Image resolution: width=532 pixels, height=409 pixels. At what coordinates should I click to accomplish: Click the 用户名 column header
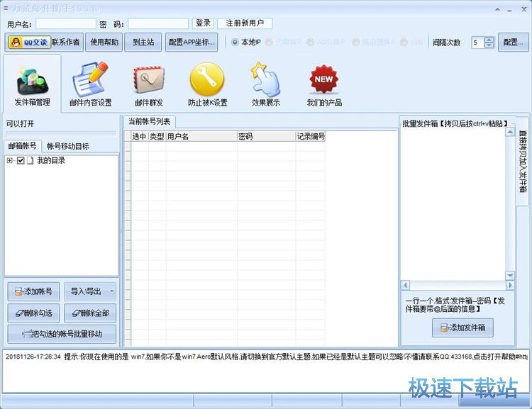201,136
